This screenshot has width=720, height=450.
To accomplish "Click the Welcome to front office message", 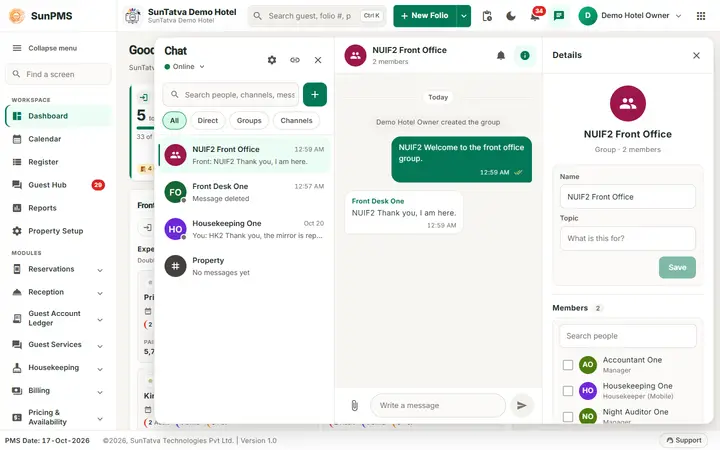I will tap(461, 159).
